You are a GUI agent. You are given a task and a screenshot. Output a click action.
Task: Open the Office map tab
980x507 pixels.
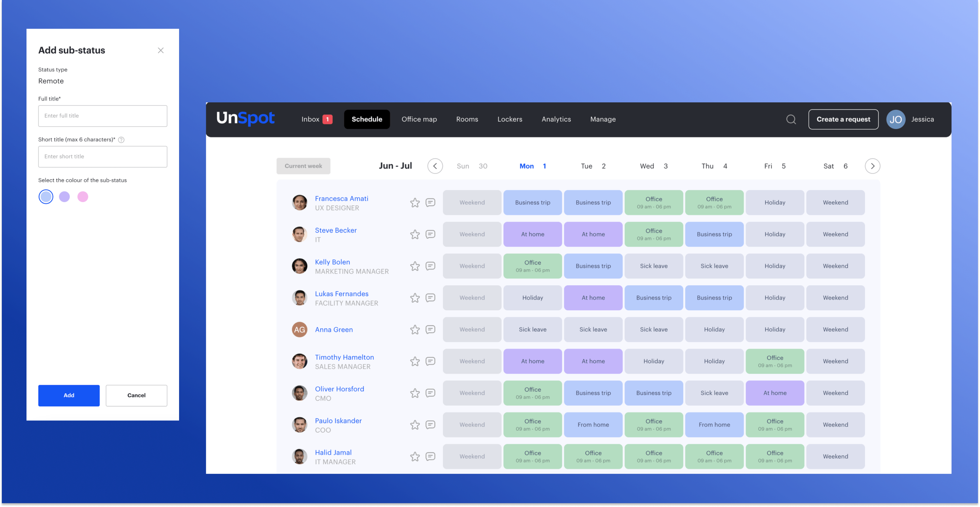pos(419,119)
